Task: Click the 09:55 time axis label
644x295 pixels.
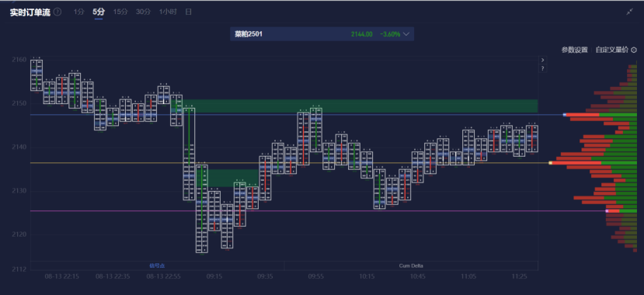Action: [x=316, y=277]
